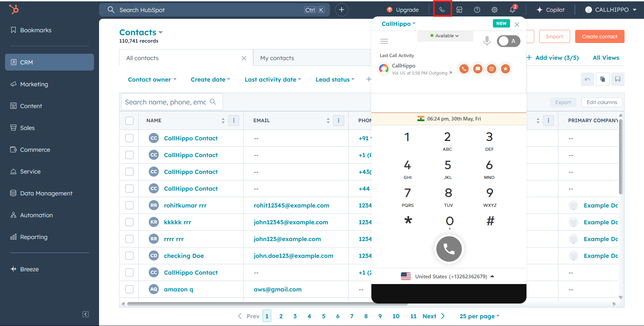644x326 pixels.
Task: Change the 25 per page dropdown
Action: coord(479,316)
